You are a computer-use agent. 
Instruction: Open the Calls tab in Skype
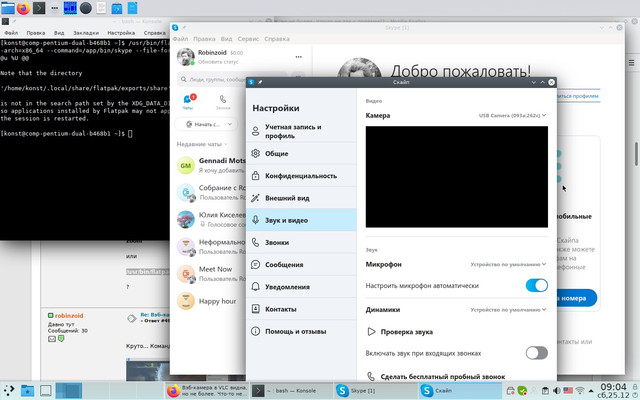pos(223,102)
